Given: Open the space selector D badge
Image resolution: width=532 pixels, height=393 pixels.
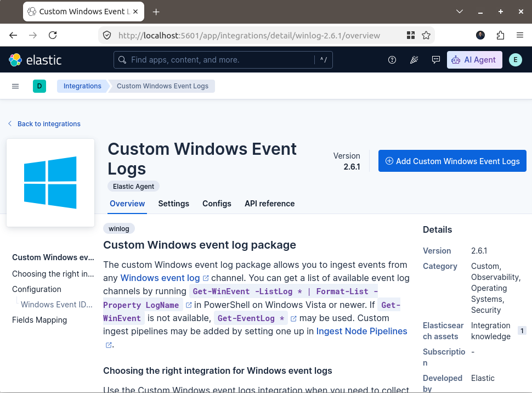Looking at the screenshot, I should [39, 86].
